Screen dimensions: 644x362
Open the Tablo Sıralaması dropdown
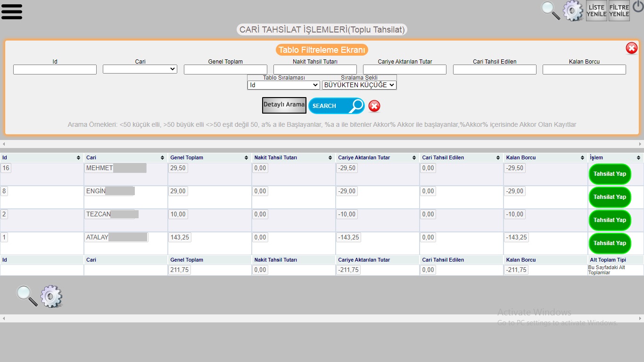284,85
